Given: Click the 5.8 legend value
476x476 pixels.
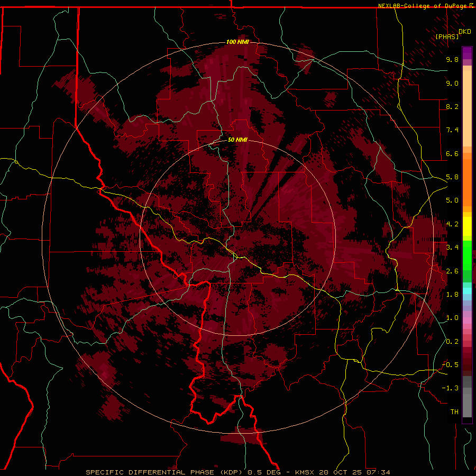Looking at the screenshot, I should tap(452, 177).
